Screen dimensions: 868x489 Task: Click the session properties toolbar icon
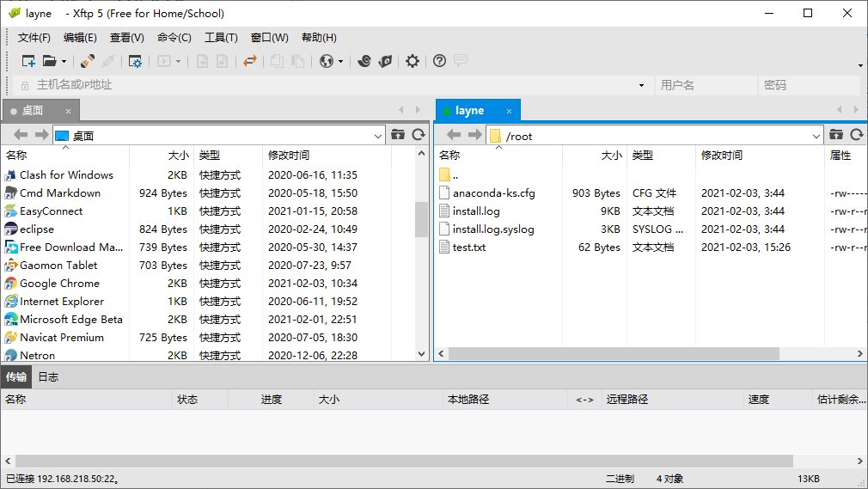point(135,61)
